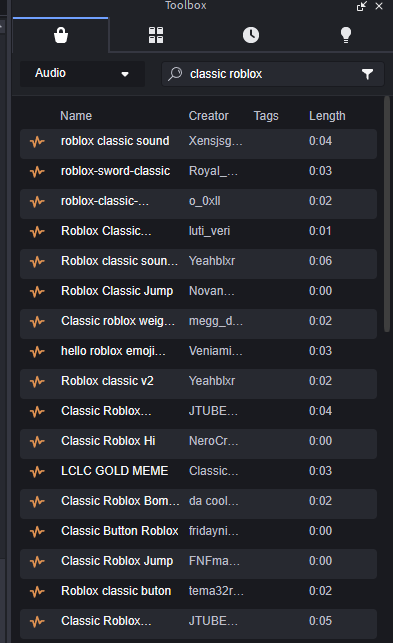This screenshot has width=393, height=643.
Task: Open the search filter funnel icon
Action: (367, 74)
